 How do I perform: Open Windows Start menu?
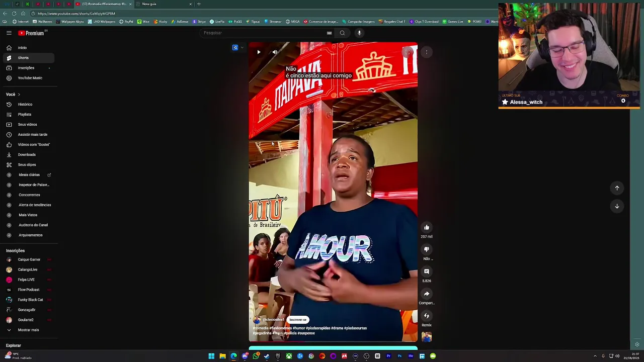[211, 356]
